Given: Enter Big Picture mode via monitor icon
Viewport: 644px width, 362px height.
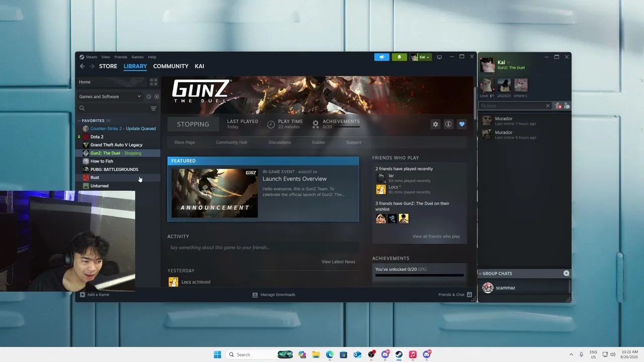Looking at the screenshot, I should [x=439, y=57].
